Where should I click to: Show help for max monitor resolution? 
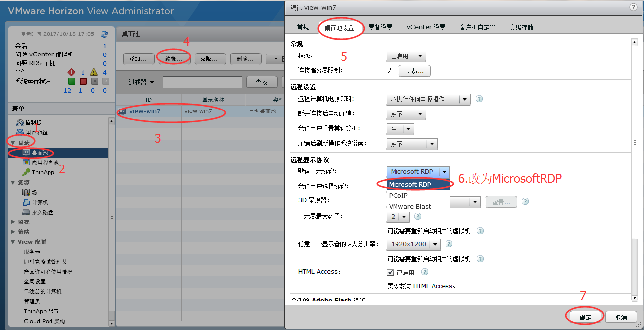click(x=449, y=244)
